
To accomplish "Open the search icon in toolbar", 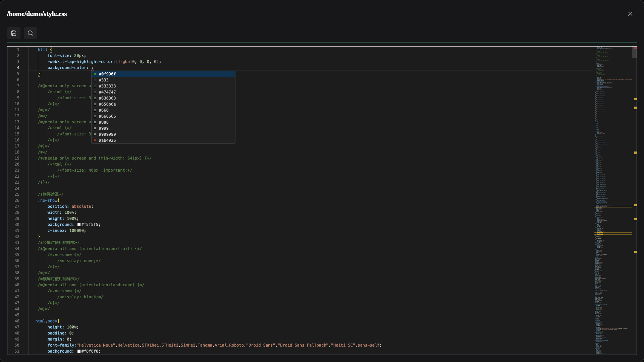I will (31, 33).
